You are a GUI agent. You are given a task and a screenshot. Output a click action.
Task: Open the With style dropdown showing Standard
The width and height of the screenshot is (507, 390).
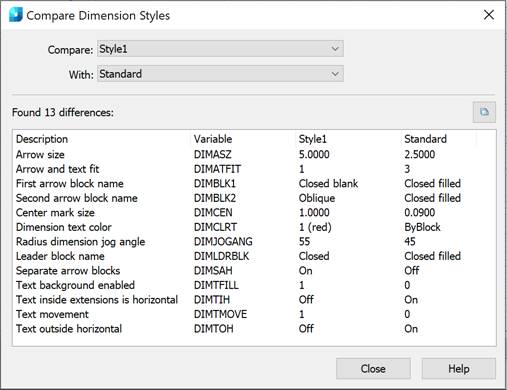point(220,74)
